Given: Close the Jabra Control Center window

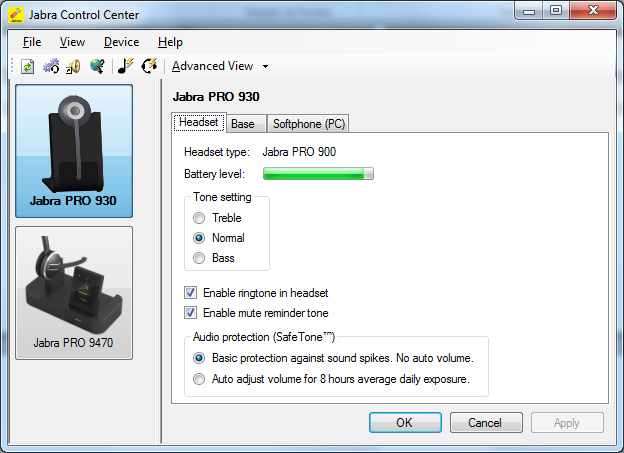Looking at the screenshot, I should point(593,10).
